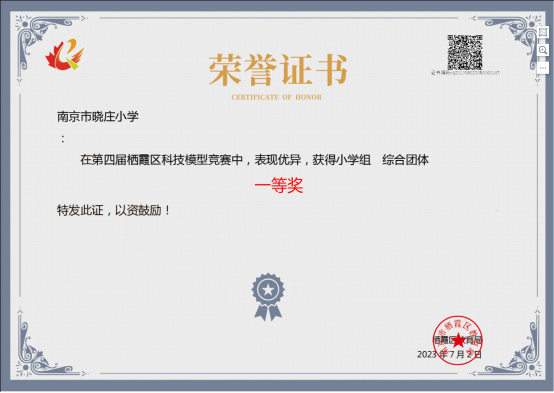Open the three-dots more options button
This screenshot has width=554, height=393.
tap(543, 68)
